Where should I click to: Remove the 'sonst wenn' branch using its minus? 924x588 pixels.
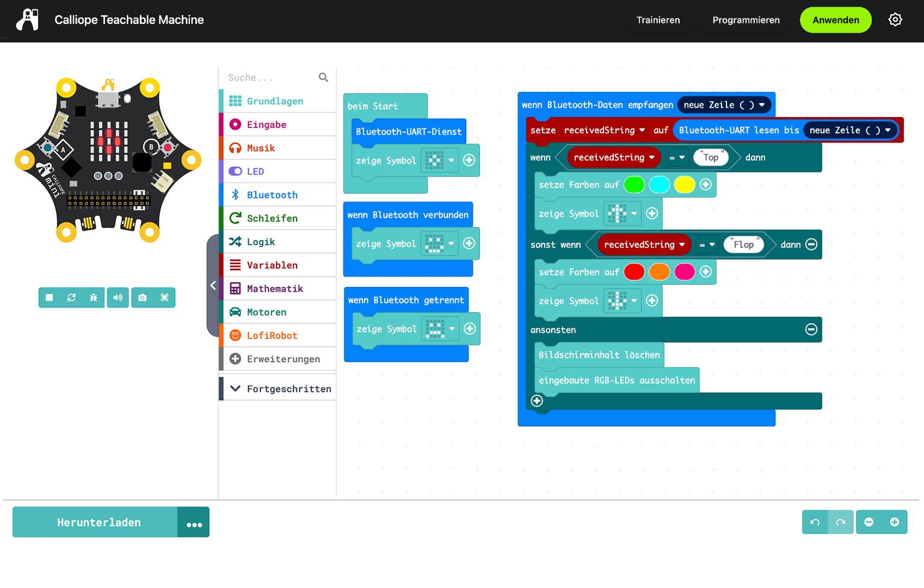click(811, 244)
